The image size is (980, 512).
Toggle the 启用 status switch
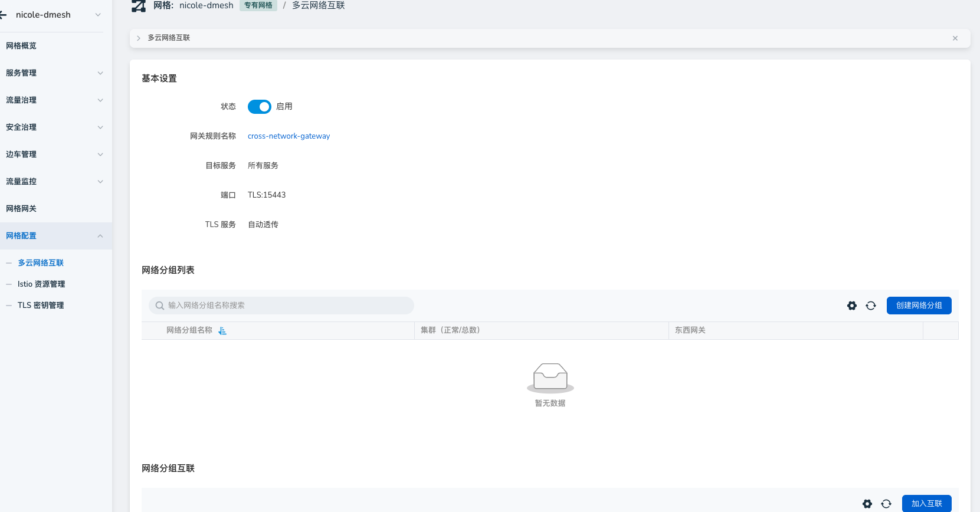(259, 107)
